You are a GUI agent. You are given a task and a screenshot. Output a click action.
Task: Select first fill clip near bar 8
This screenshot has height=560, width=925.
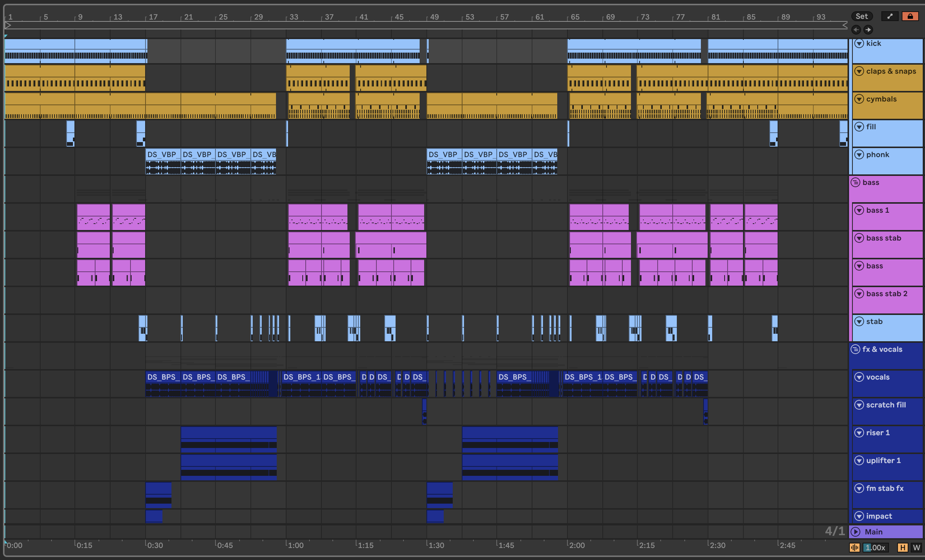(x=70, y=133)
